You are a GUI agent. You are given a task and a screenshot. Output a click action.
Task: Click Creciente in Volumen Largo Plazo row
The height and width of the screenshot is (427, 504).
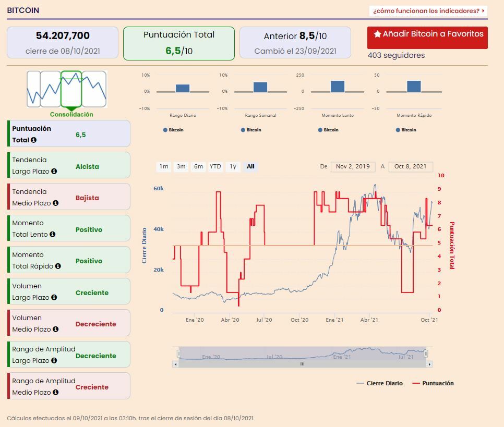pyautogui.click(x=92, y=292)
